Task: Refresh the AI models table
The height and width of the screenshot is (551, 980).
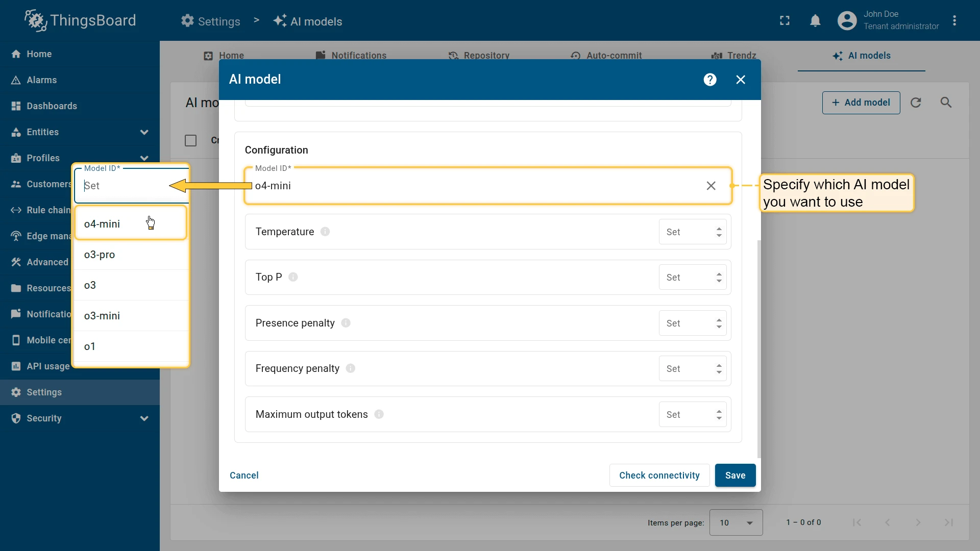Action: 916,103
